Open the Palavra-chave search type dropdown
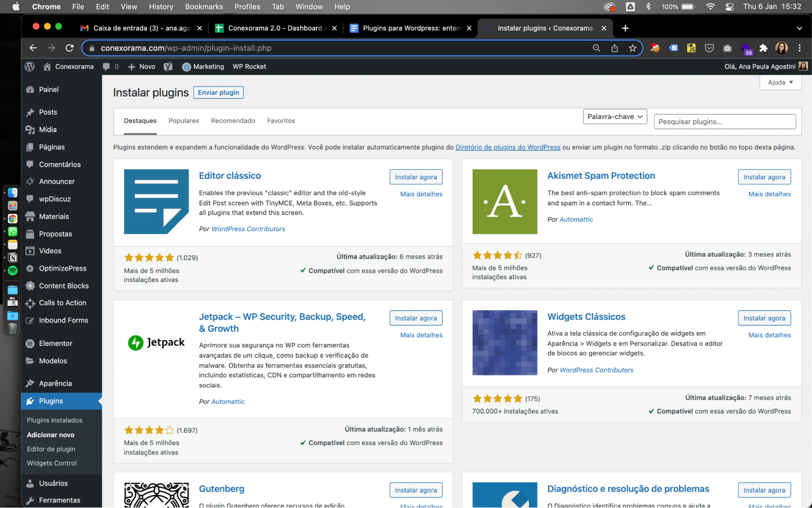This screenshot has width=812, height=508. pos(615,117)
